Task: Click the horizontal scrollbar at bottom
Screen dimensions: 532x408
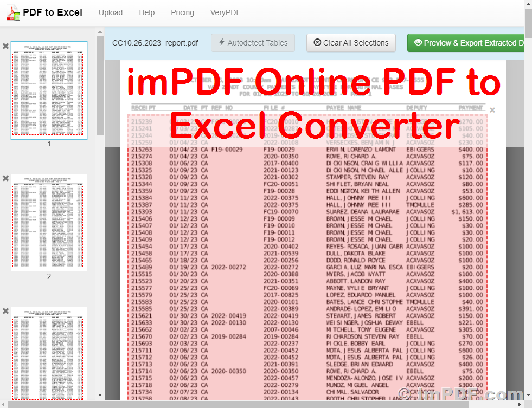Action: [x=238, y=405]
